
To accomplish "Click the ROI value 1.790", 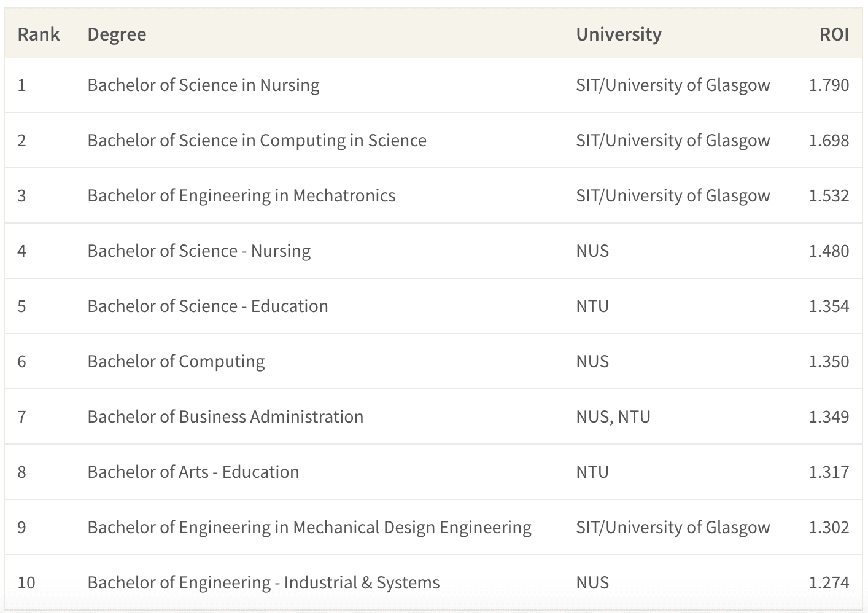I will click(829, 85).
